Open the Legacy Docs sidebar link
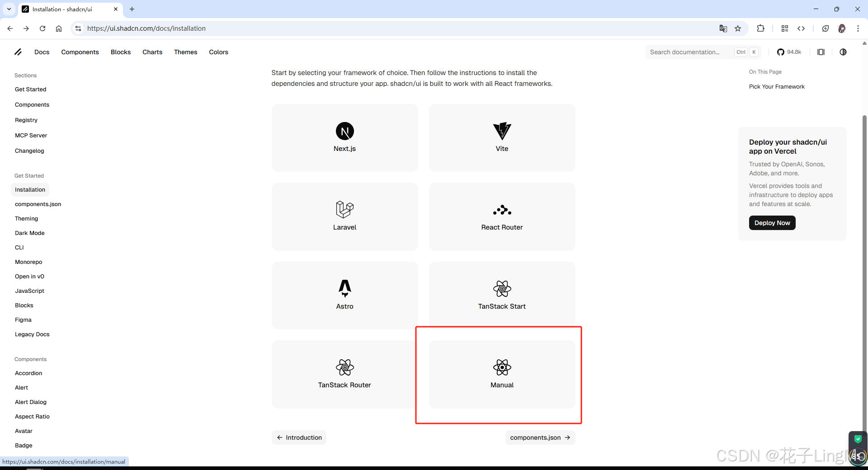The width and height of the screenshot is (868, 470). click(32, 334)
